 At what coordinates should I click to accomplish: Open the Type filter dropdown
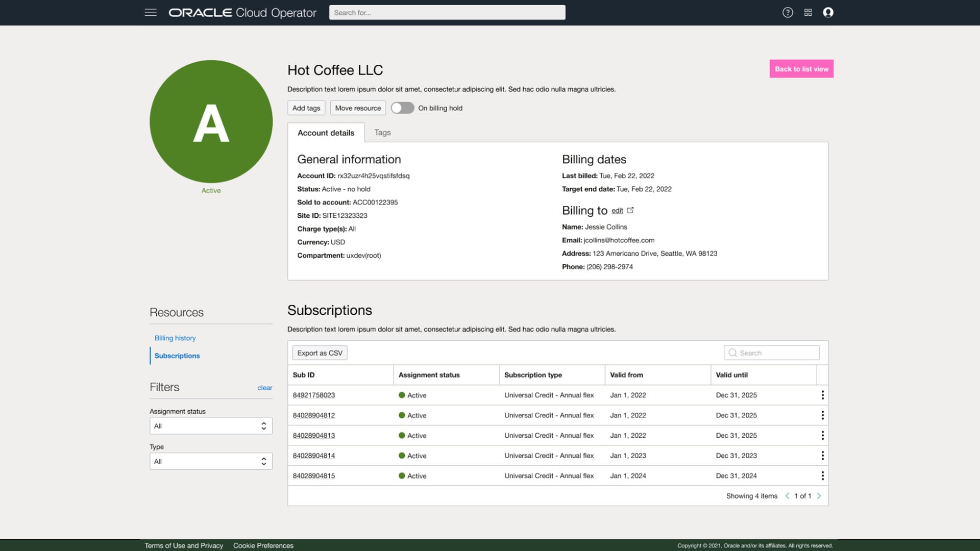(x=211, y=461)
